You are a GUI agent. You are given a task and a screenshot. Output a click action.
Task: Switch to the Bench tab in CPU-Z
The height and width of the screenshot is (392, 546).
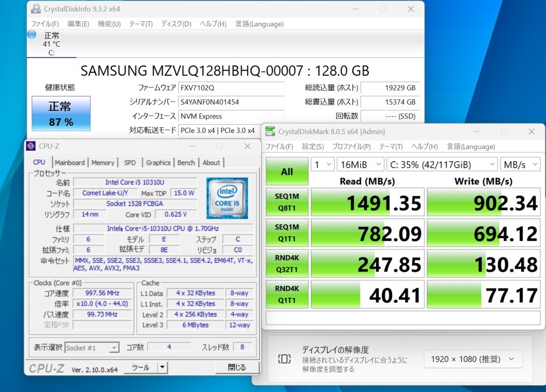186,163
